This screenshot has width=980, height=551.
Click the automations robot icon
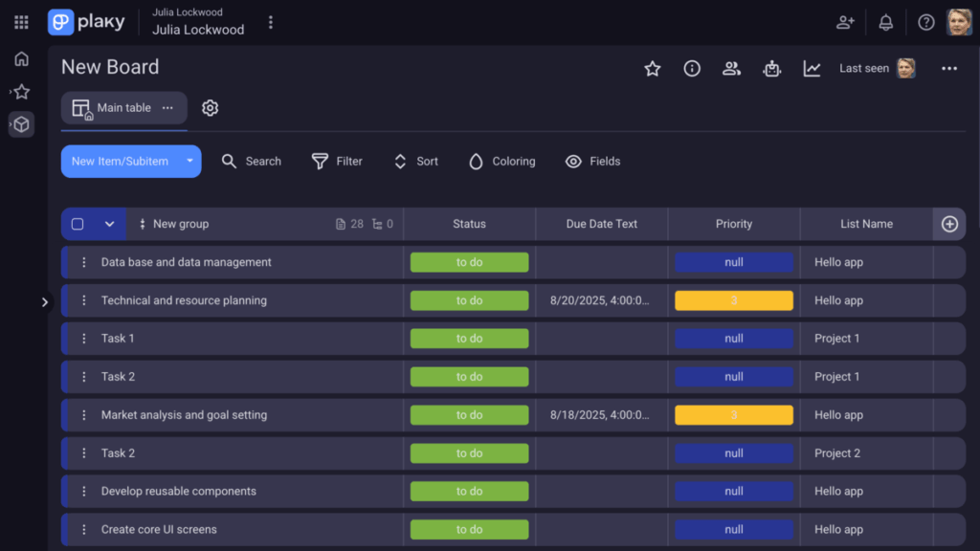(771, 68)
